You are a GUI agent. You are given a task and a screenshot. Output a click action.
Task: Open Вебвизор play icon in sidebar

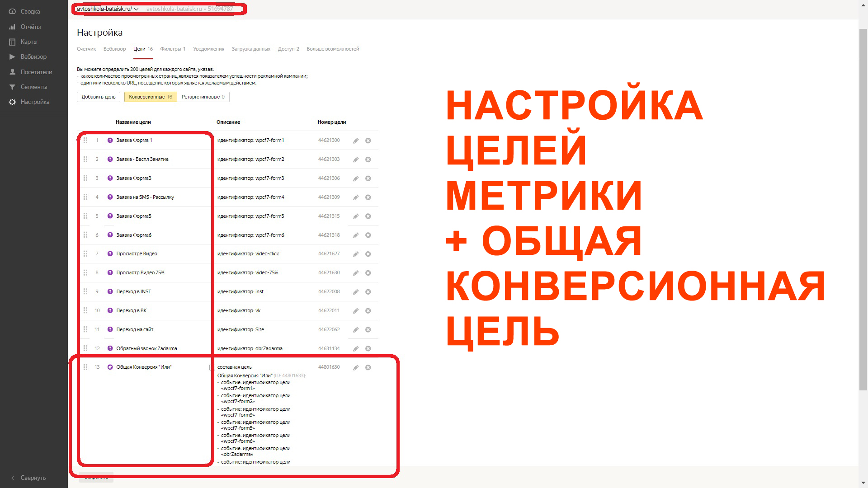pos(12,56)
